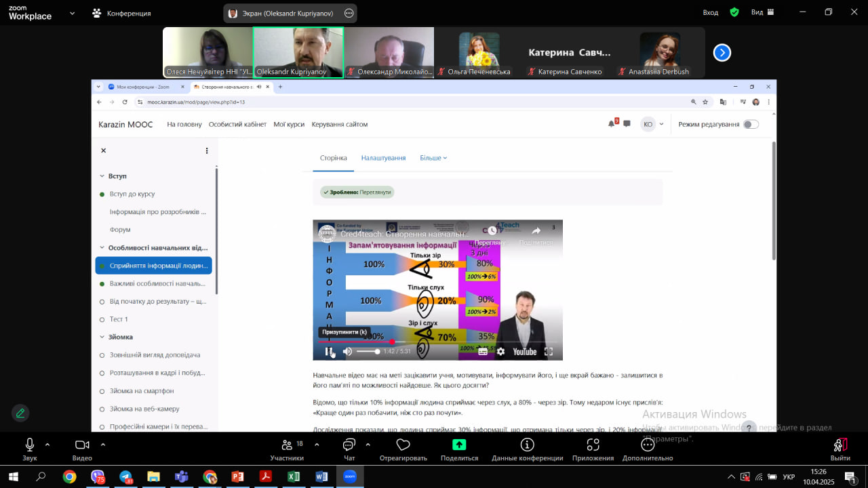Switch to Налаштування tab
Screen dimensions: 868x488
383,158
